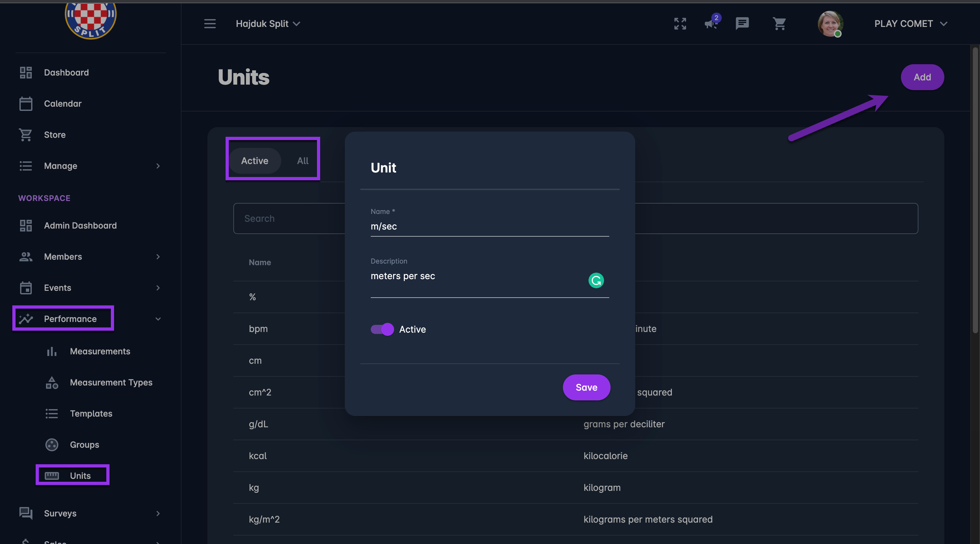Screen dimensions: 980x544
Task: Expand the PLAY COMET user menu
Action: click(x=910, y=24)
